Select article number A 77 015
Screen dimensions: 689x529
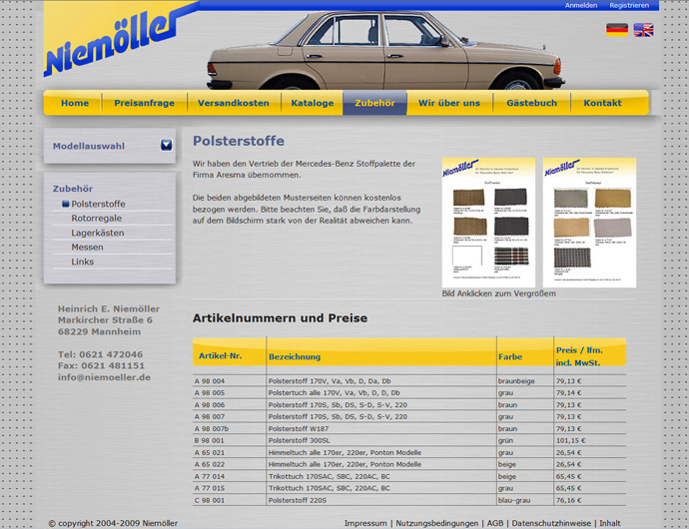coord(210,488)
